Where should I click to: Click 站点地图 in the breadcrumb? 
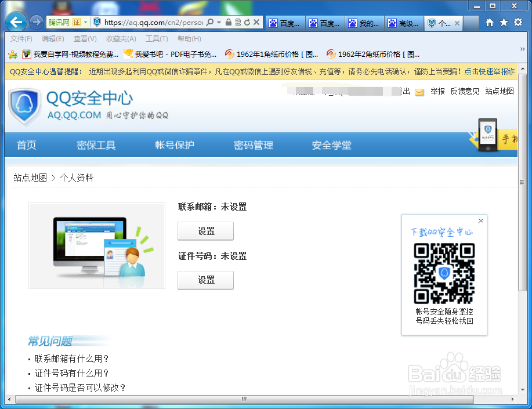[30, 178]
